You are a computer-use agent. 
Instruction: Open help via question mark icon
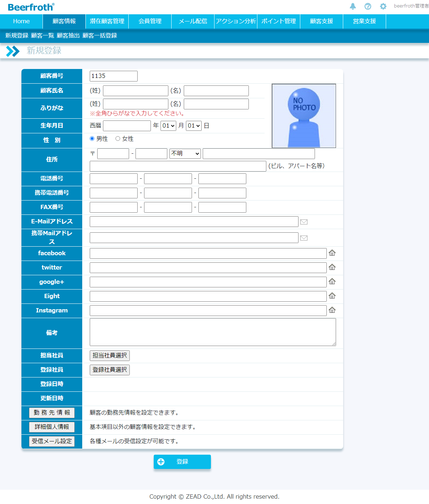(x=368, y=6)
